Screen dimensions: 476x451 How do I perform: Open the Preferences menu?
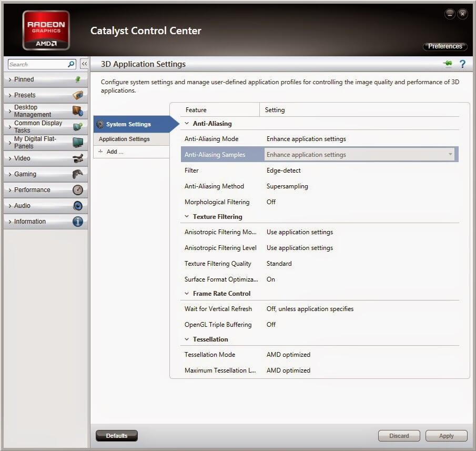tap(445, 46)
